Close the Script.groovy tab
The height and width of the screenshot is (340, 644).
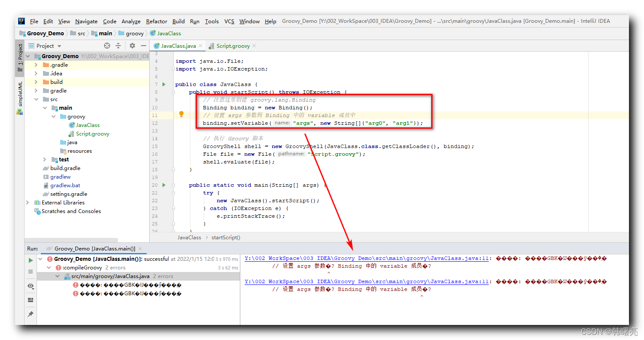pos(254,46)
